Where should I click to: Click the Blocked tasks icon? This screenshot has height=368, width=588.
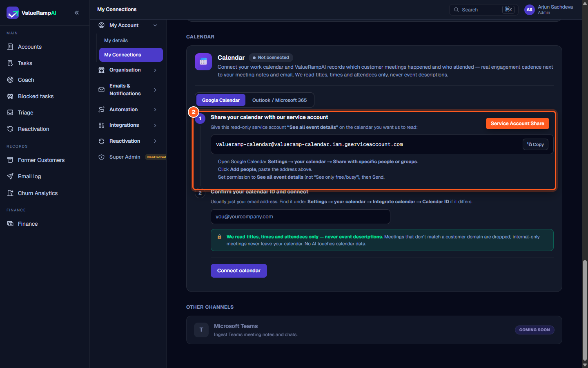click(x=10, y=96)
